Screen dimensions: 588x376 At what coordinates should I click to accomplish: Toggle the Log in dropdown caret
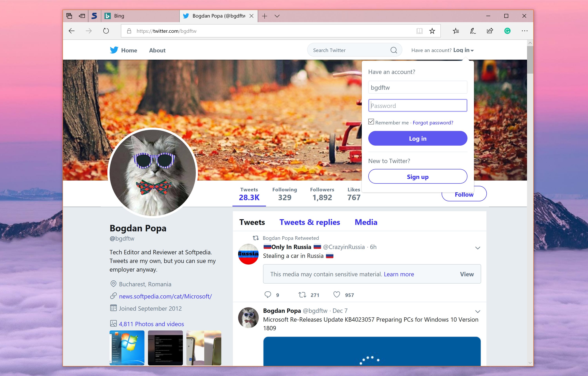click(472, 51)
